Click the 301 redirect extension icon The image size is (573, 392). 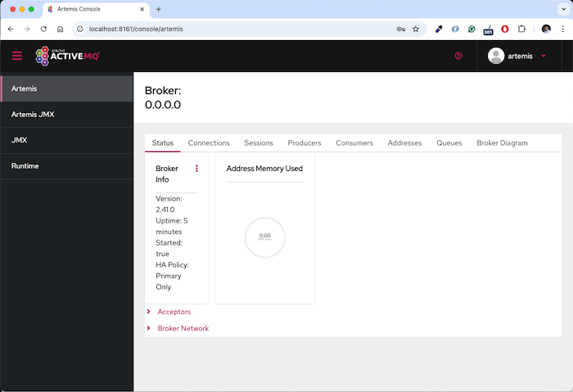(x=488, y=29)
